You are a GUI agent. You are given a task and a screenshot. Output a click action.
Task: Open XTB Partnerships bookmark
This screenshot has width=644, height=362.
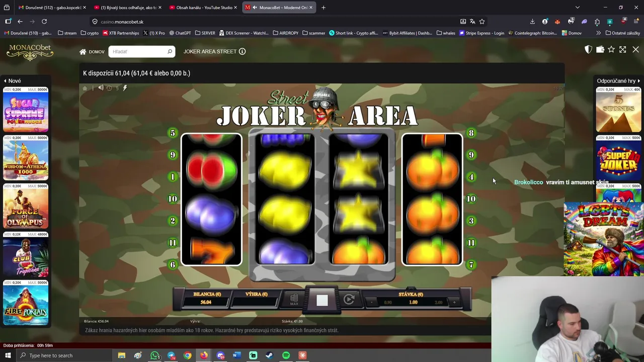(121, 33)
